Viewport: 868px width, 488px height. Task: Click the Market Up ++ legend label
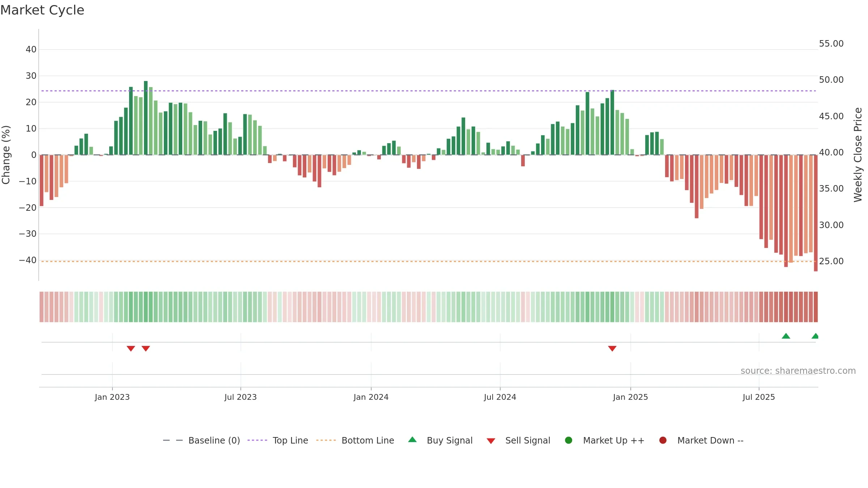coord(614,441)
